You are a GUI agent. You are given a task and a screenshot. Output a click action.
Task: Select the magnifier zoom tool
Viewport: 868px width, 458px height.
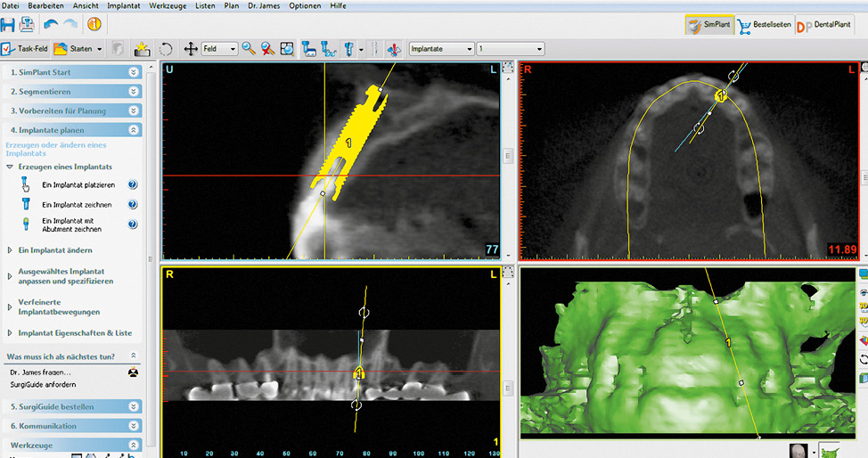click(x=248, y=49)
